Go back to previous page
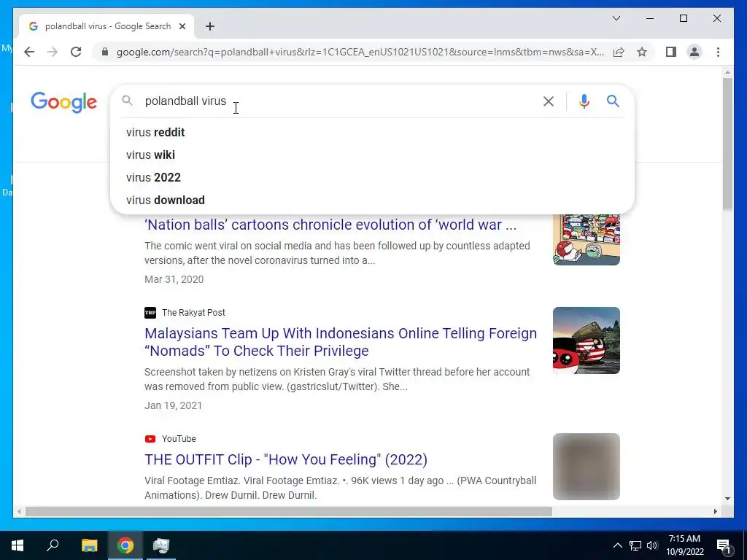747x560 pixels. (29, 52)
